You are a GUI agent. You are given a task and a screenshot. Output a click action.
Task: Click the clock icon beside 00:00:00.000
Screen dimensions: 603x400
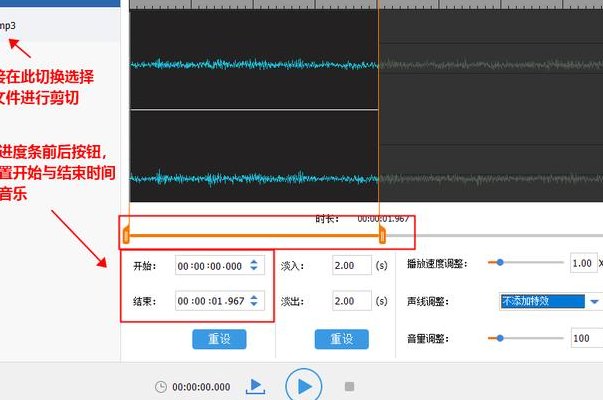tap(161, 387)
